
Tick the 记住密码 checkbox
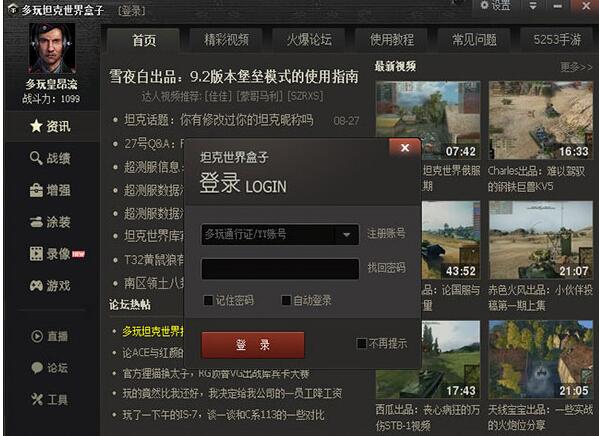[x=208, y=300]
